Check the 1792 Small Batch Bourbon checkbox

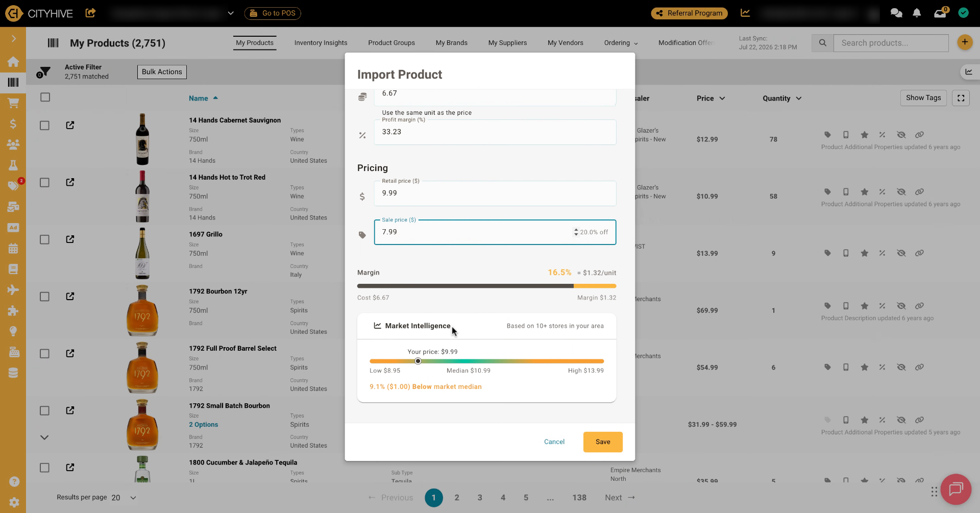click(45, 411)
